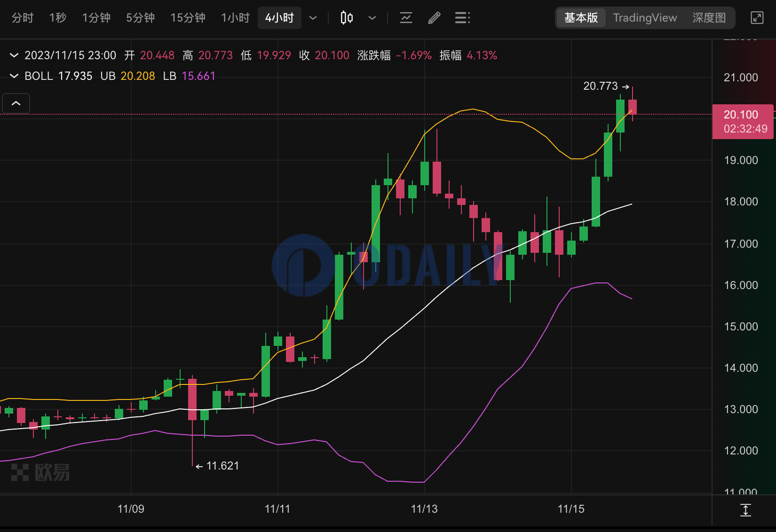Select the drawing pencil tool

click(434, 18)
